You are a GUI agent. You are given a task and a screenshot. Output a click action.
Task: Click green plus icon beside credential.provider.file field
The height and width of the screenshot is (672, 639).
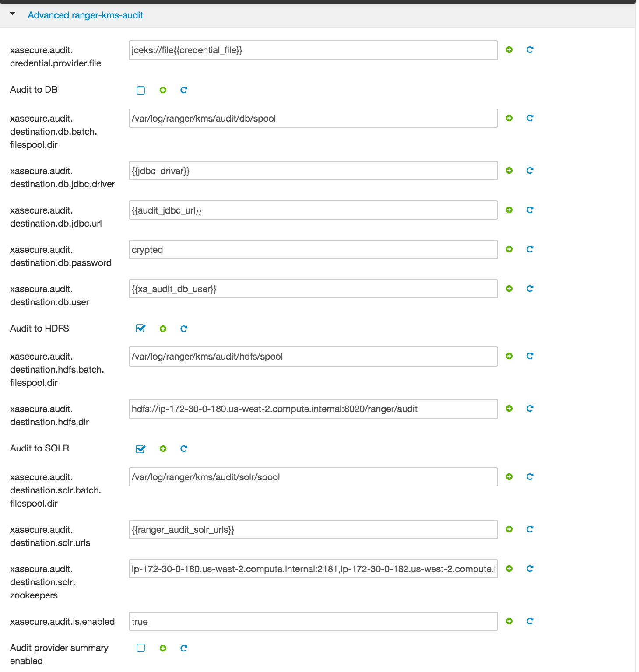tap(509, 50)
